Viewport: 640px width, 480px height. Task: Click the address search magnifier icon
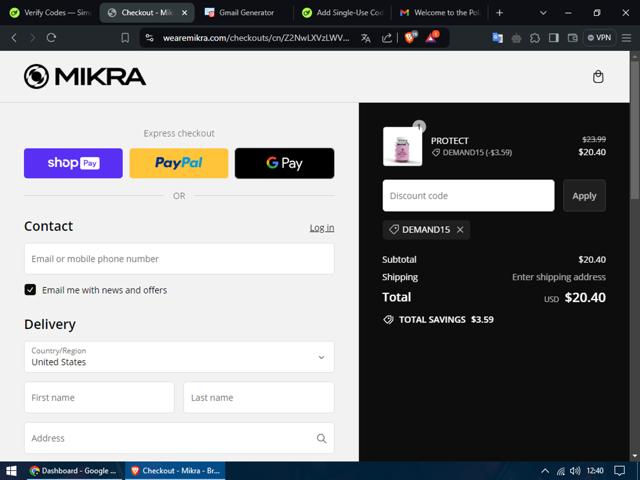[321, 438]
